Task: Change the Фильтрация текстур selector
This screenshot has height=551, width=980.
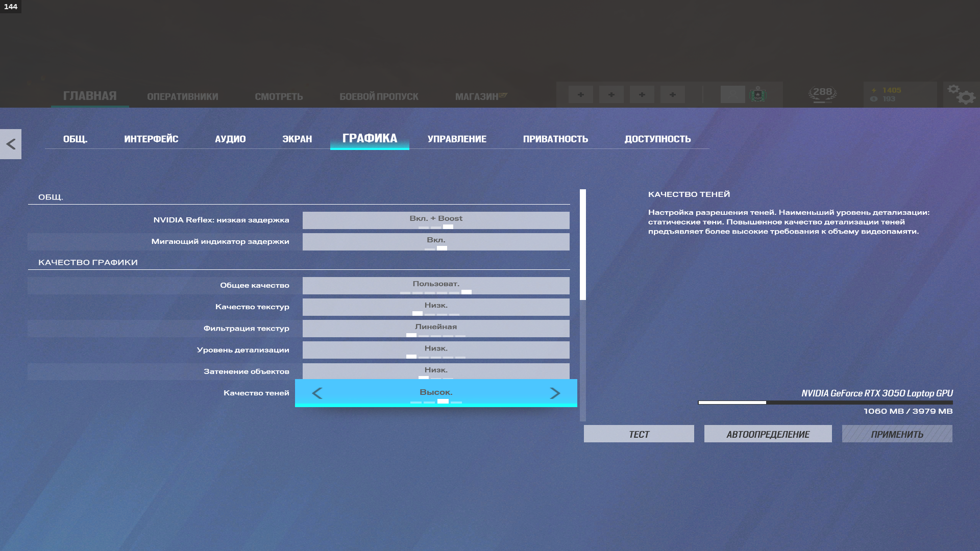Action: click(x=435, y=329)
